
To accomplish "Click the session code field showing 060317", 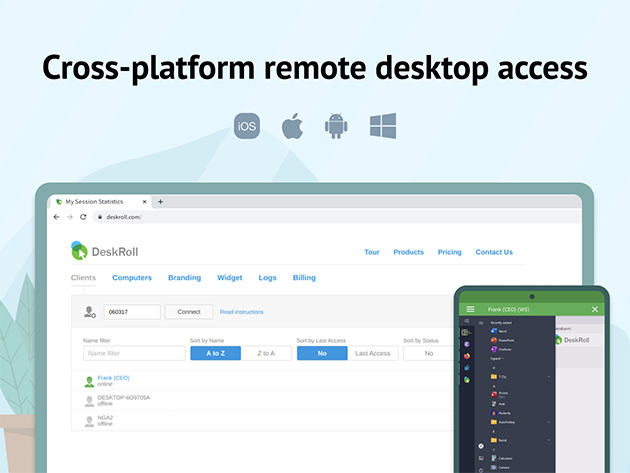I will pos(132,312).
